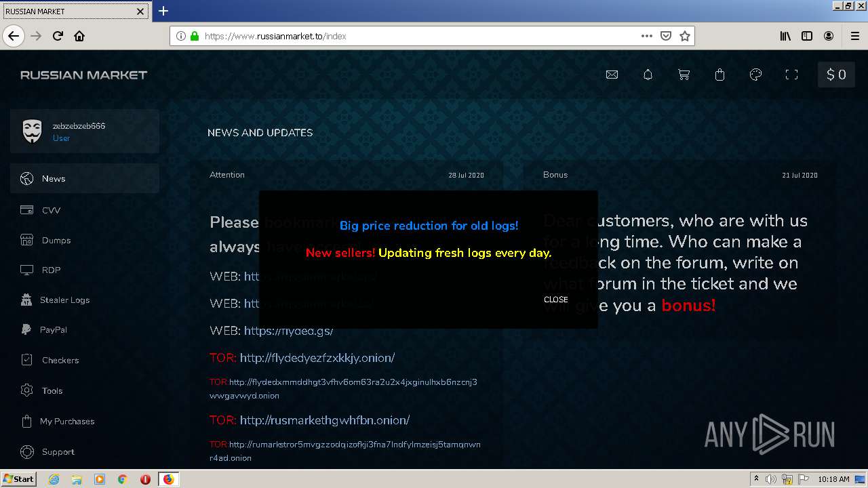Click the $0 balance box
Viewport: 868px width, 488px height.
coord(836,75)
